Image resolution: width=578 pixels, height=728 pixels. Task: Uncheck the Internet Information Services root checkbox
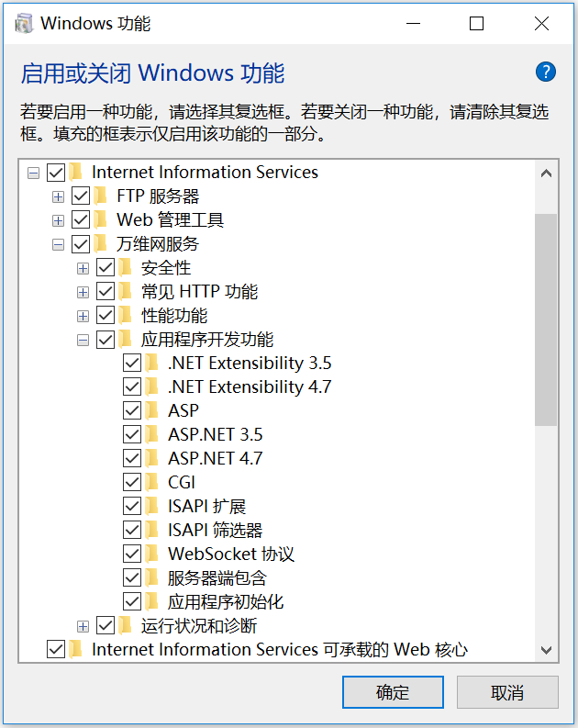[56, 173]
